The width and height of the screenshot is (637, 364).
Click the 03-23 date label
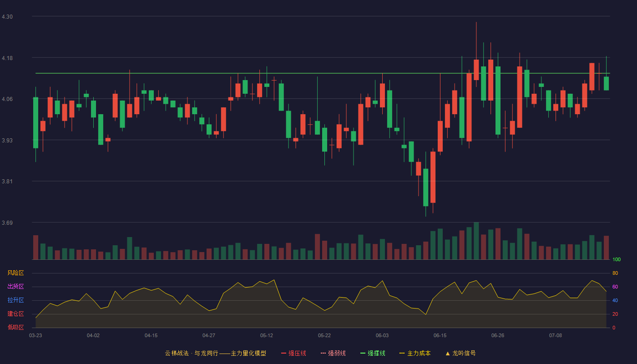click(35, 335)
